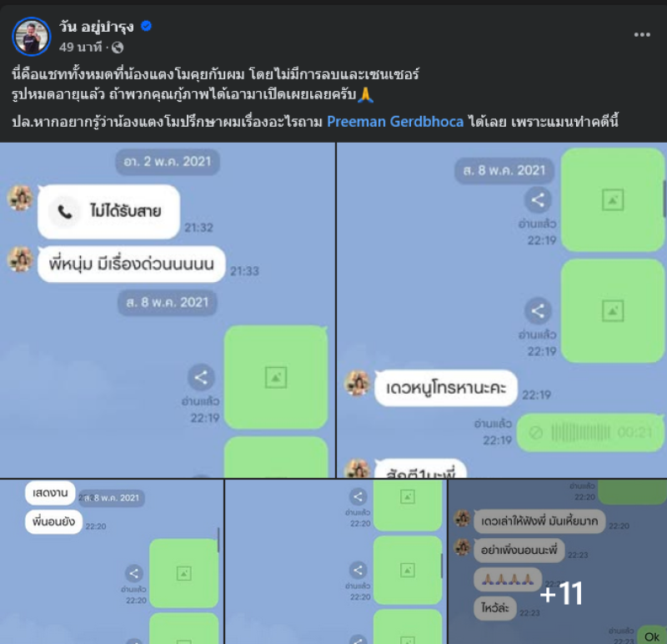This screenshot has height=644, width=667.
Task: Click top share icon in second screenshot
Action: (x=538, y=200)
